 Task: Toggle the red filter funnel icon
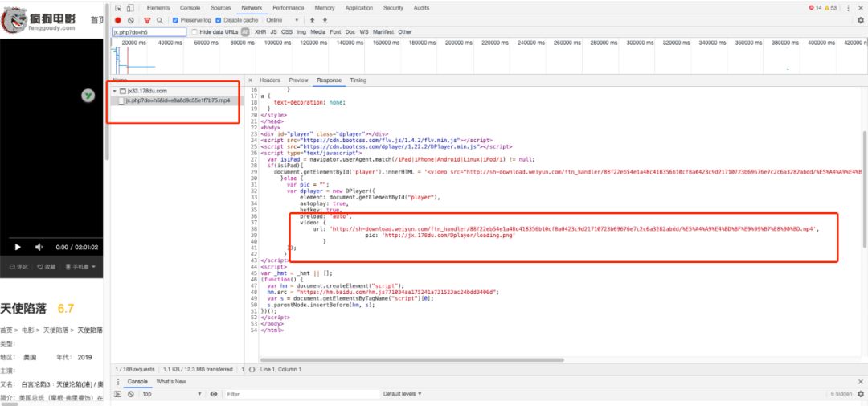147,20
